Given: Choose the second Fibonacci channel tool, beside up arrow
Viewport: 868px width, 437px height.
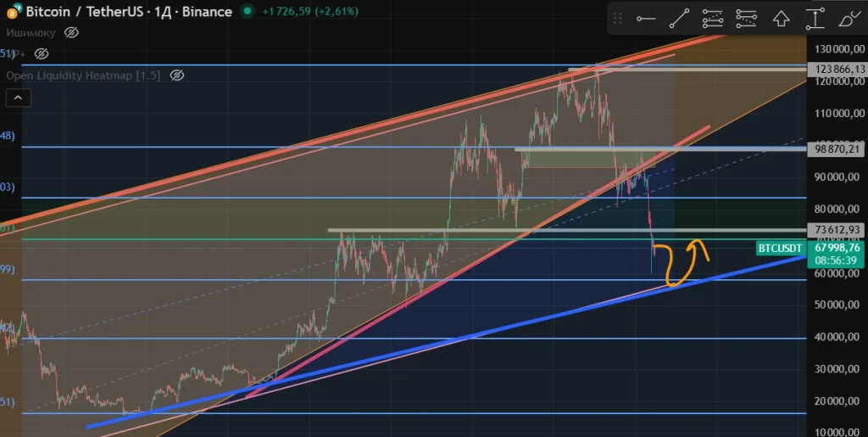Looking at the screenshot, I should 747,19.
